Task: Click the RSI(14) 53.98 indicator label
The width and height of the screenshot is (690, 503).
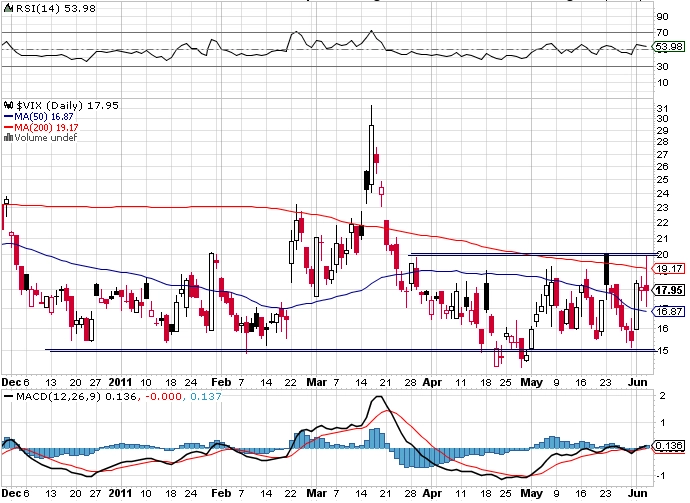Action: click(50, 9)
